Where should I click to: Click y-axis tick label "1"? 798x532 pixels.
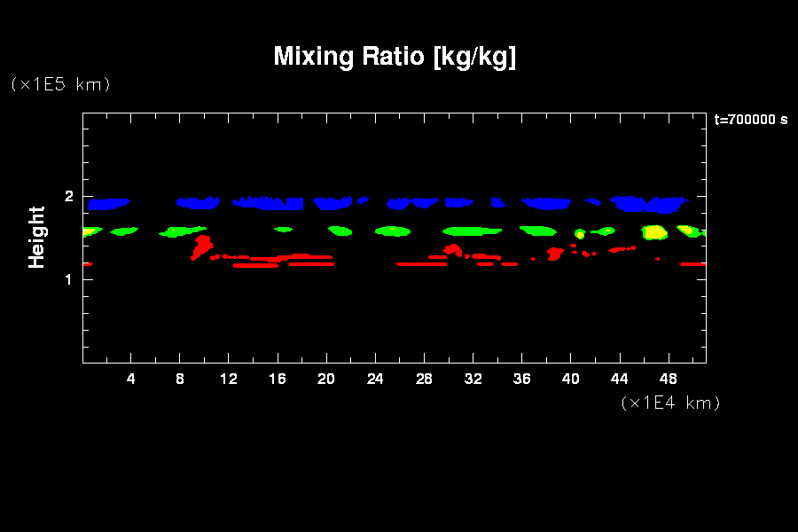[x=69, y=280]
